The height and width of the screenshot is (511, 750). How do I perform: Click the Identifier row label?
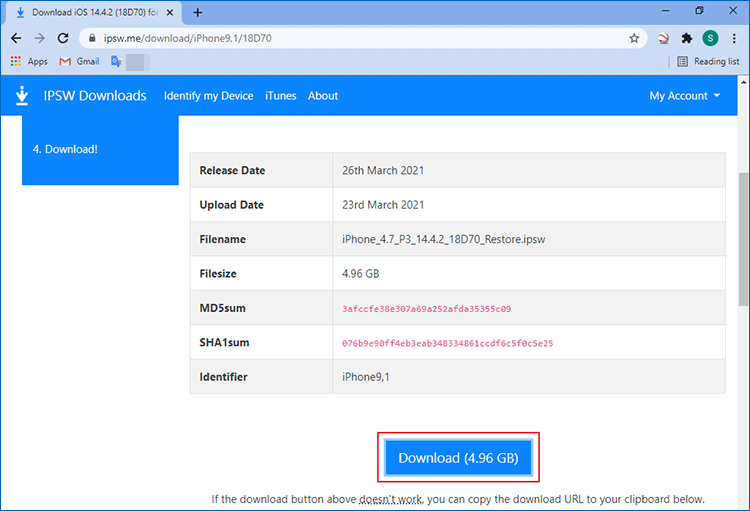[223, 377]
